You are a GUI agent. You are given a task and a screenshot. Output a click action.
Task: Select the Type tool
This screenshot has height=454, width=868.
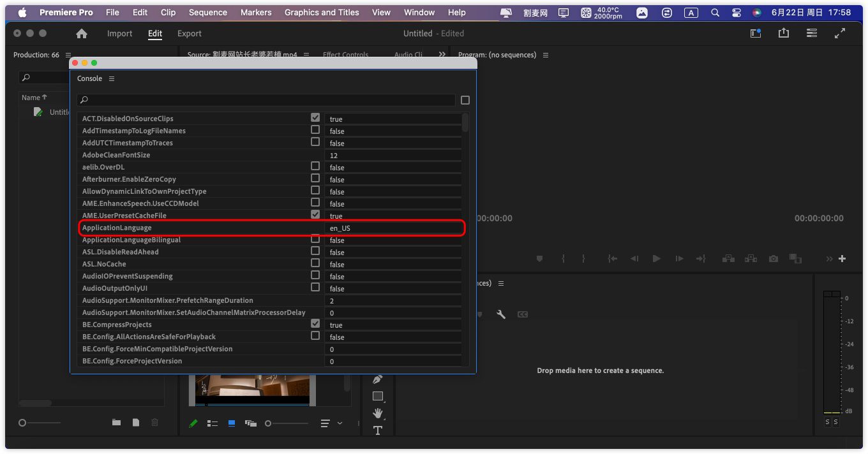point(377,430)
